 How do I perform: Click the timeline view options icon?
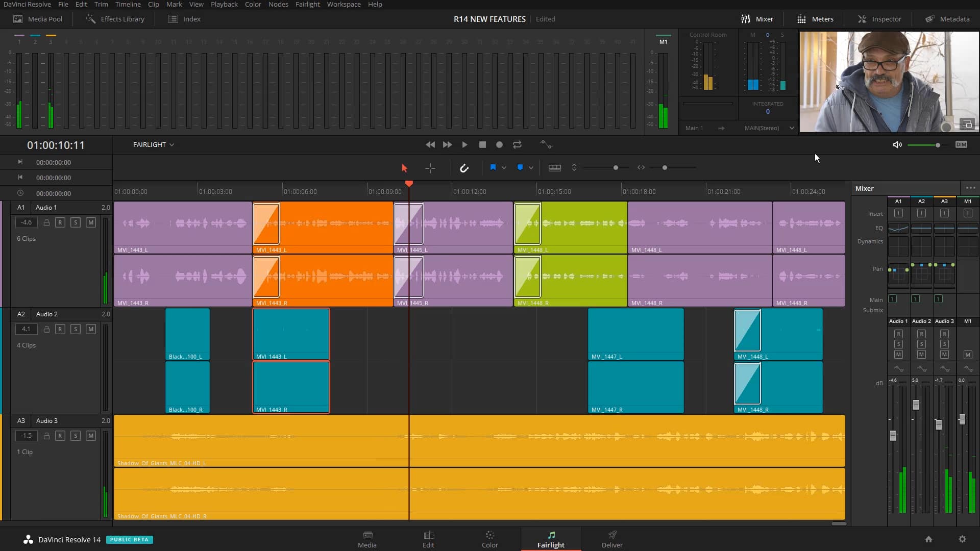555,167
